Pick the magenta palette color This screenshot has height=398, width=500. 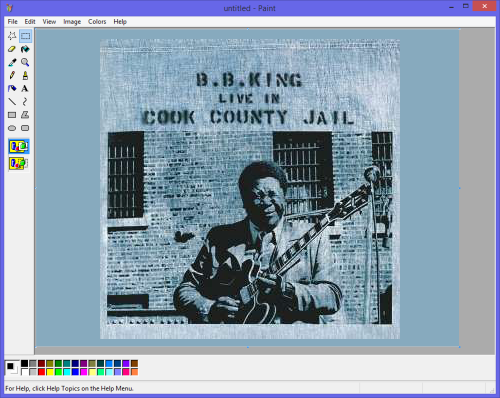84,372
